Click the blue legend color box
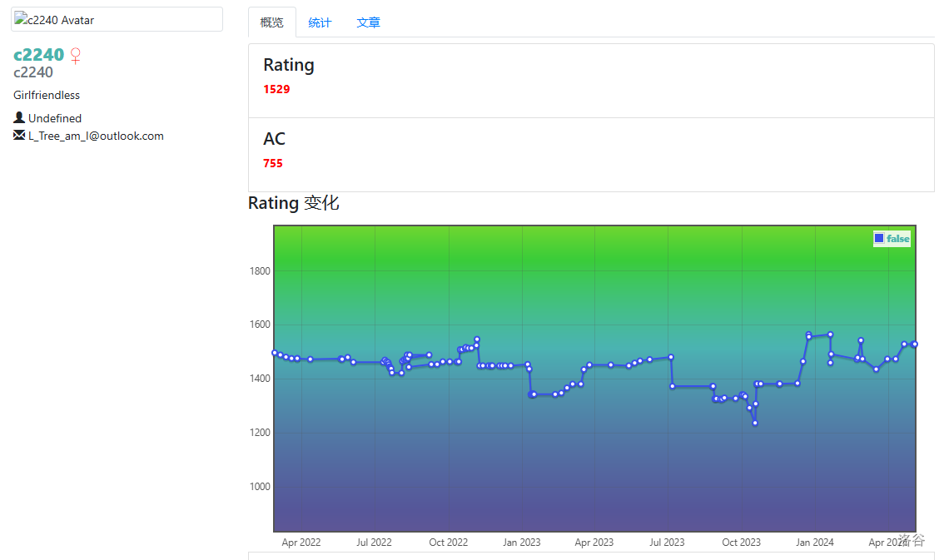The image size is (939, 560). 879,239
